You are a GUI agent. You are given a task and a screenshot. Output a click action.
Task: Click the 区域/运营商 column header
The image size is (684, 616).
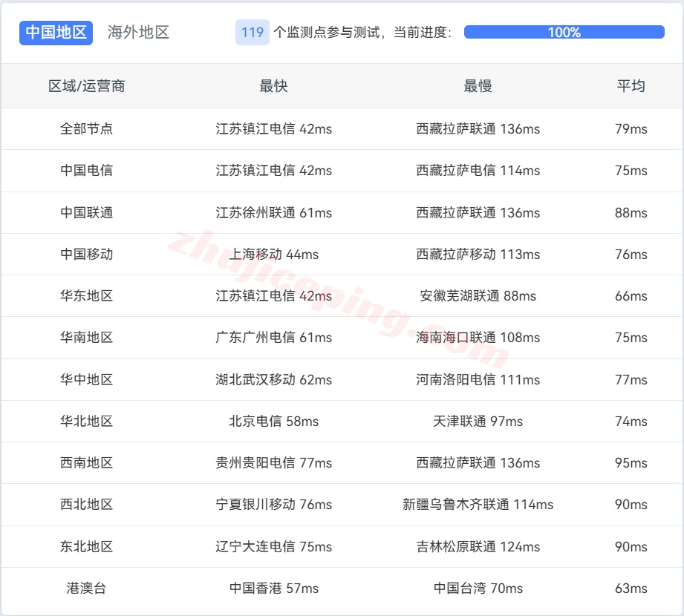(x=86, y=86)
